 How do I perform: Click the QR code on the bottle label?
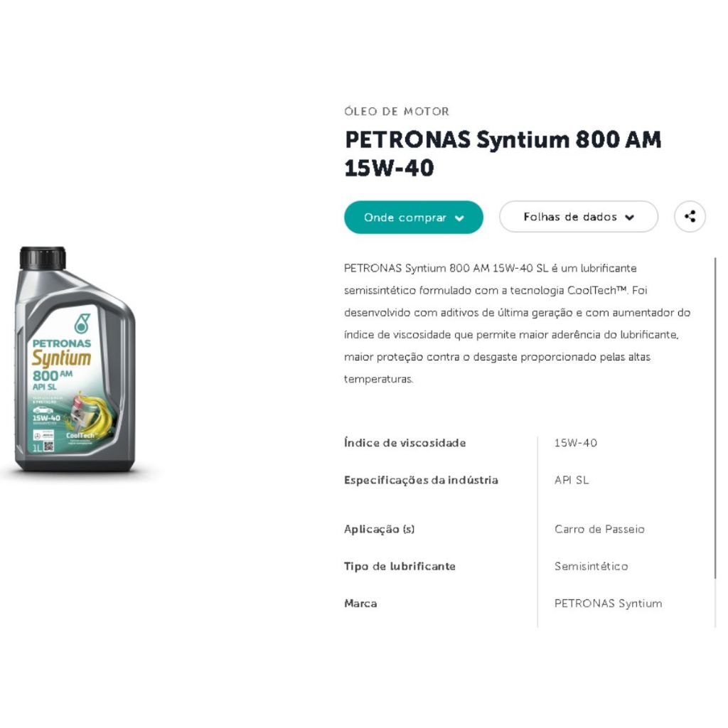pos(48,446)
